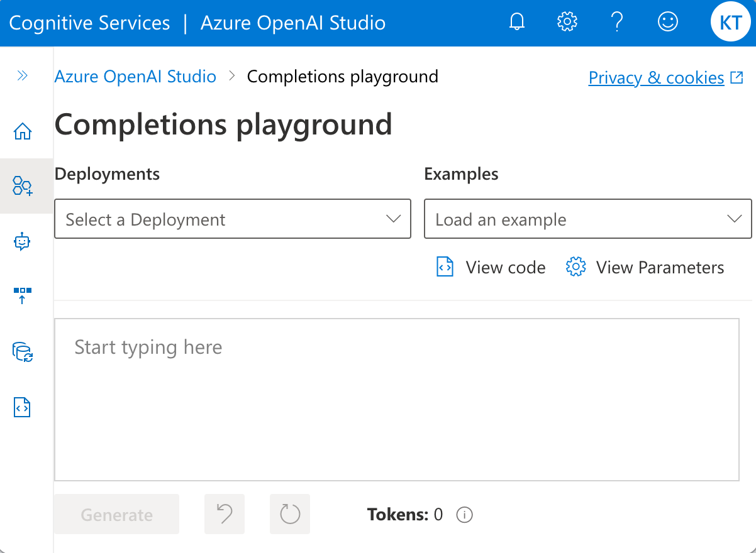Expand the collapsed navigation sidebar

click(x=23, y=75)
